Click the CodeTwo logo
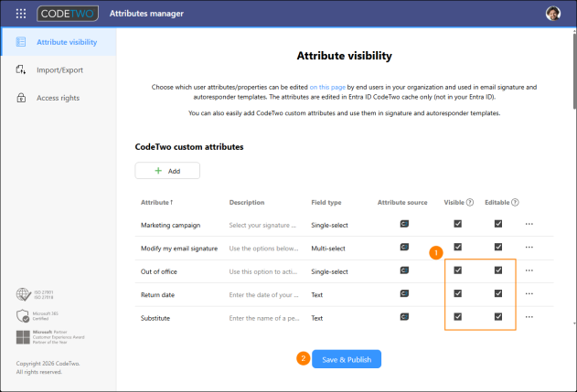The height and width of the screenshot is (392, 577). pyautogui.click(x=68, y=14)
